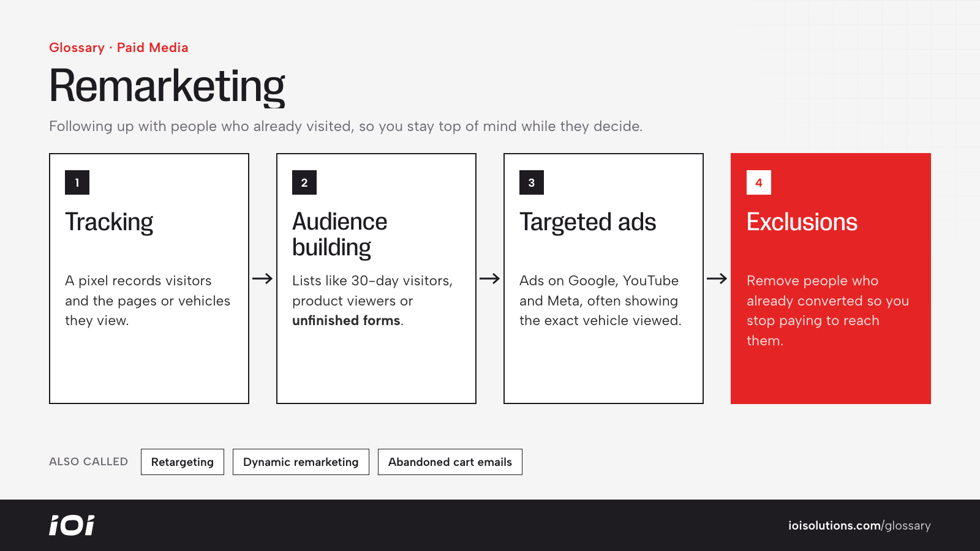Screen dimensions: 980x551
Task: Select the step 3 badge on Targeted ads card
Action: tap(532, 182)
